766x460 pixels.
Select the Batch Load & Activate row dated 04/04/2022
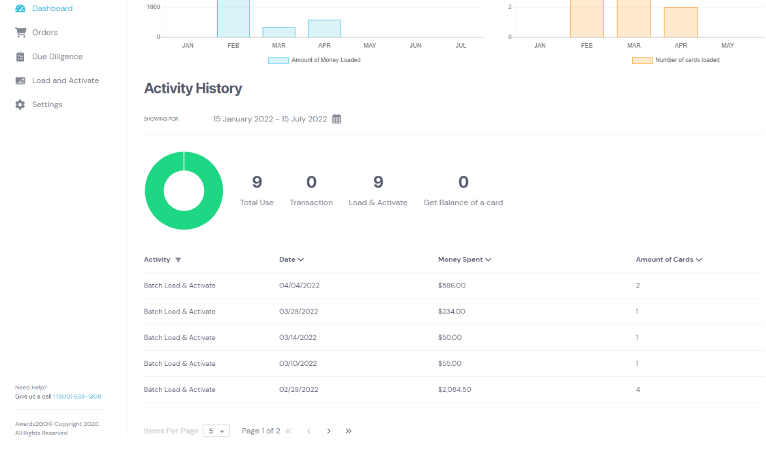pos(454,286)
